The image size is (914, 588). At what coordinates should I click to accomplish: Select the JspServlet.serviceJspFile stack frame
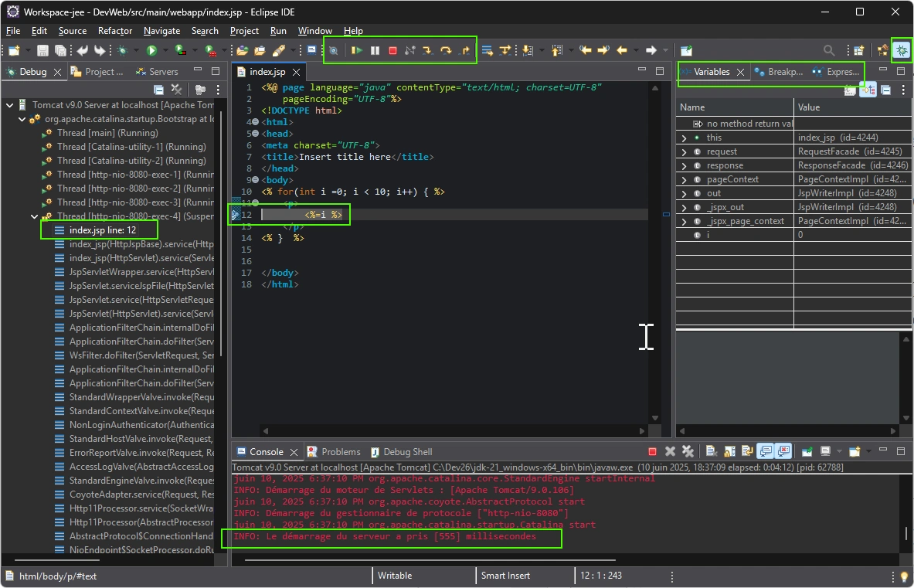coord(141,286)
